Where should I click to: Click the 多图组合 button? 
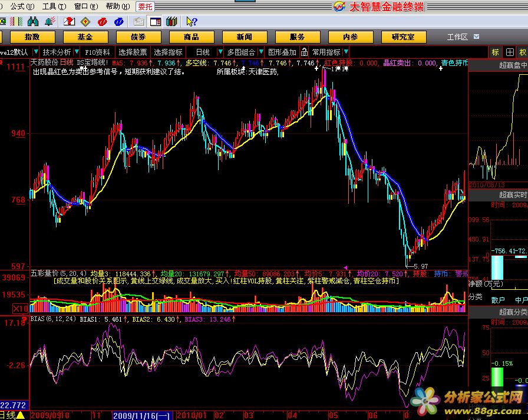[241, 52]
